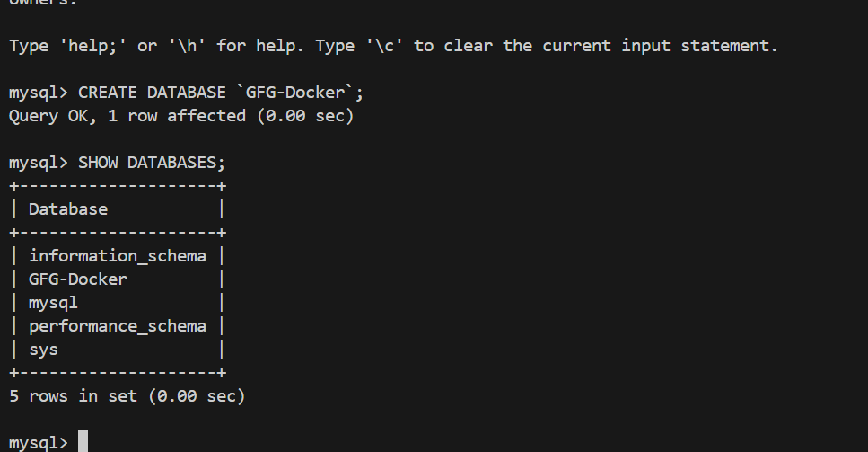Click the bottom border line of the results table
868x452 pixels.
(x=117, y=372)
